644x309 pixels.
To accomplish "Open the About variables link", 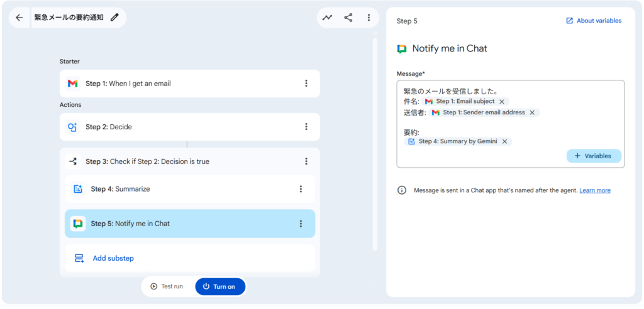I will point(593,21).
